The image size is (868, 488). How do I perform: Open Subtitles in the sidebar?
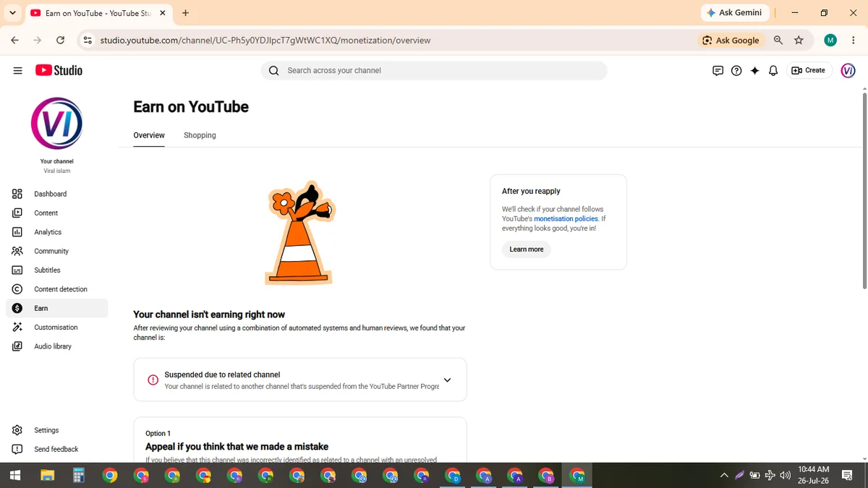56,270
